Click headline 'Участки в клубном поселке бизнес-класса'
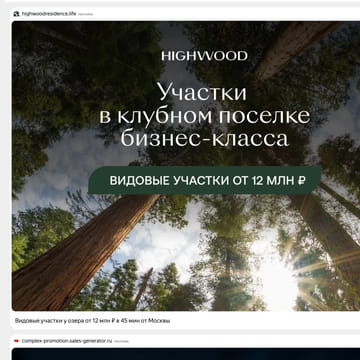Viewport: 360px width, 360px height. [204, 115]
